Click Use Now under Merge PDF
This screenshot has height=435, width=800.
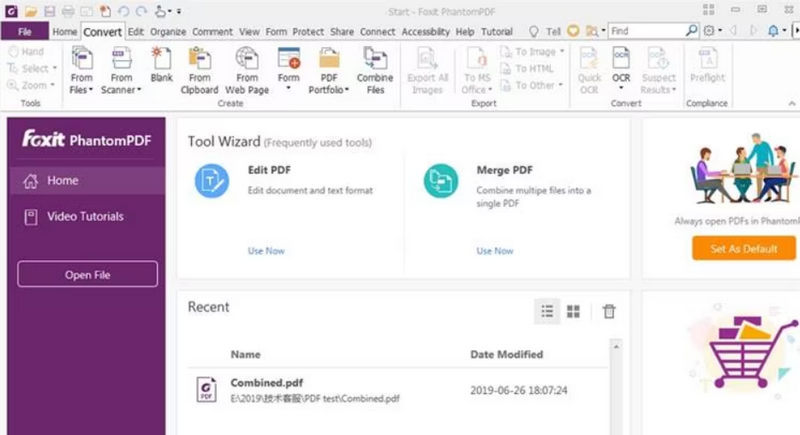pyautogui.click(x=495, y=251)
